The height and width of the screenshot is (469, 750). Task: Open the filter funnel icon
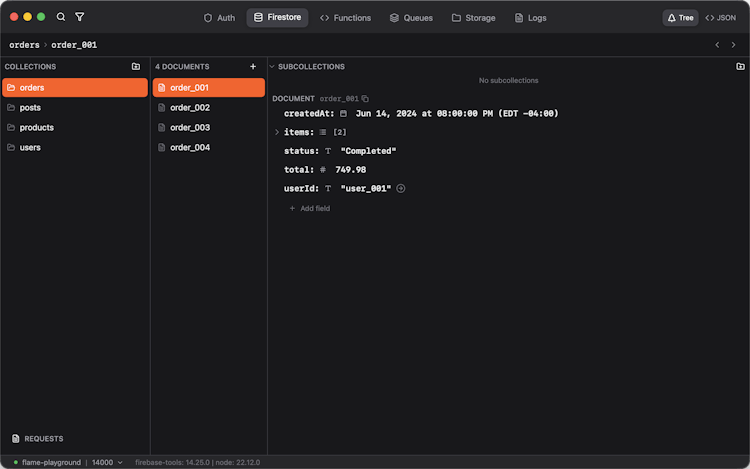80,17
